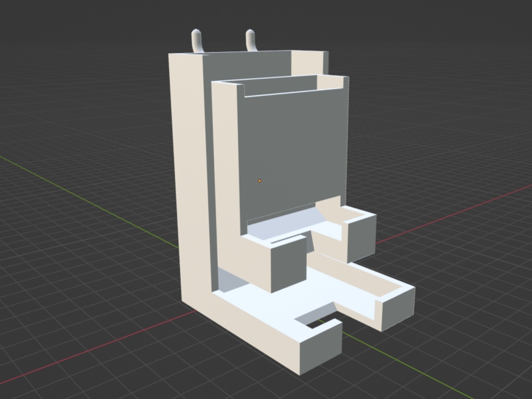The width and height of the screenshot is (532, 399).
Task: Select the left rounded peg atop the model
Action: point(197,41)
